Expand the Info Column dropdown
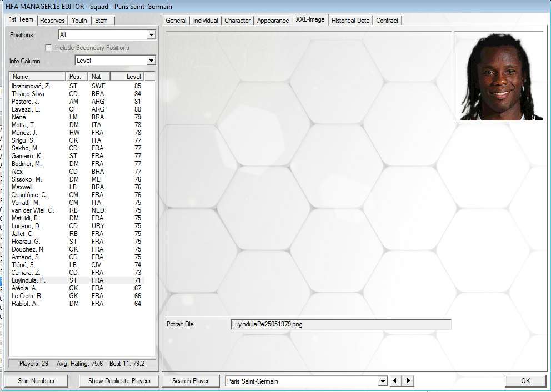Image resolution: width=551 pixels, height=392 pixels. [151, 61]
